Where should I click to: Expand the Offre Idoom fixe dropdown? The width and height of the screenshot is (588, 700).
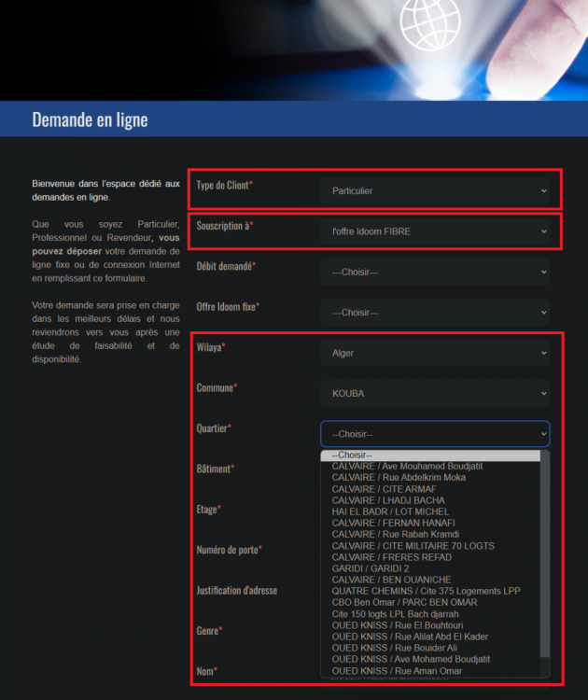pos(435,313)
